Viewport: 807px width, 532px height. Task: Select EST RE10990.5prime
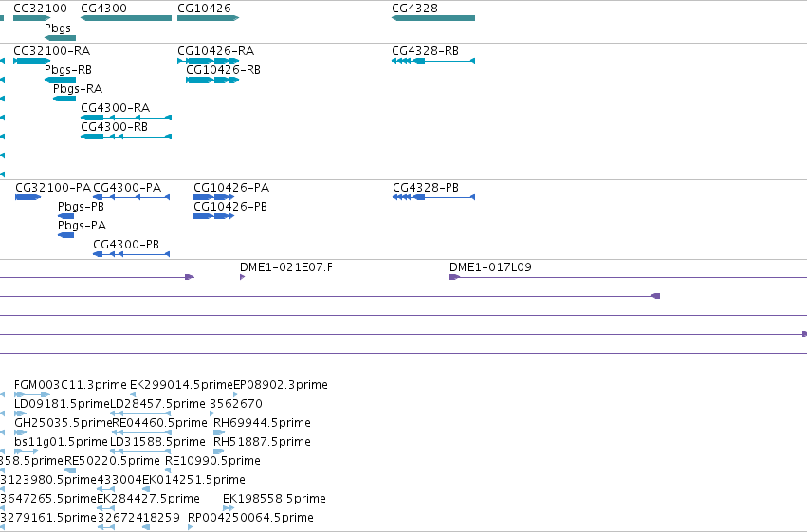(212, 461)
